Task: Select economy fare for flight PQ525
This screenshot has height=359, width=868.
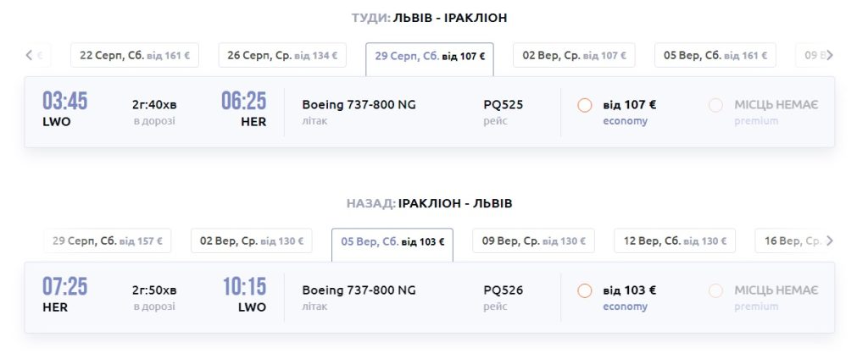Action: click(x=584, y=106)
